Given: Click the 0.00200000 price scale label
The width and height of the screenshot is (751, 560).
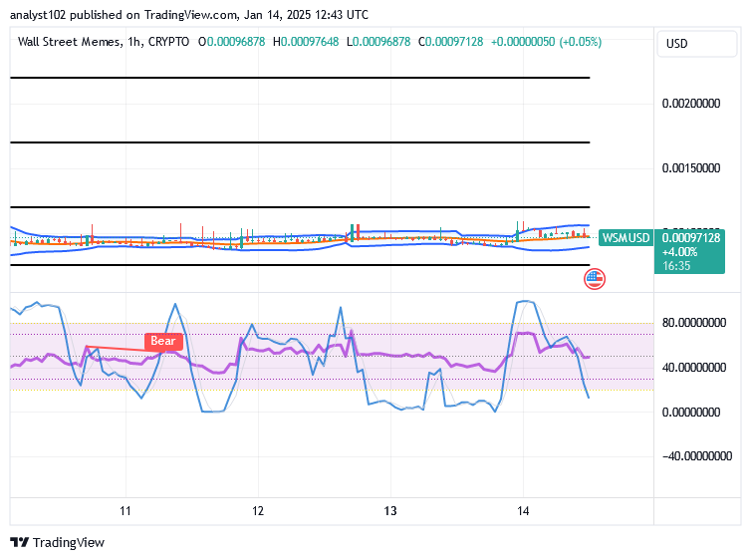Looking at the screenshot, I should coord(690,104).
